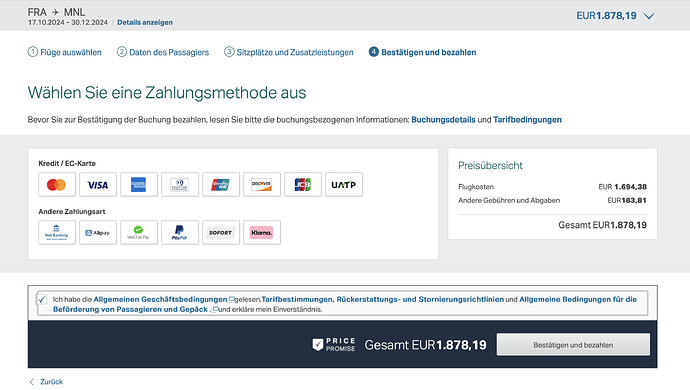Choose SOFORT bank transfer

pos(220,232)
